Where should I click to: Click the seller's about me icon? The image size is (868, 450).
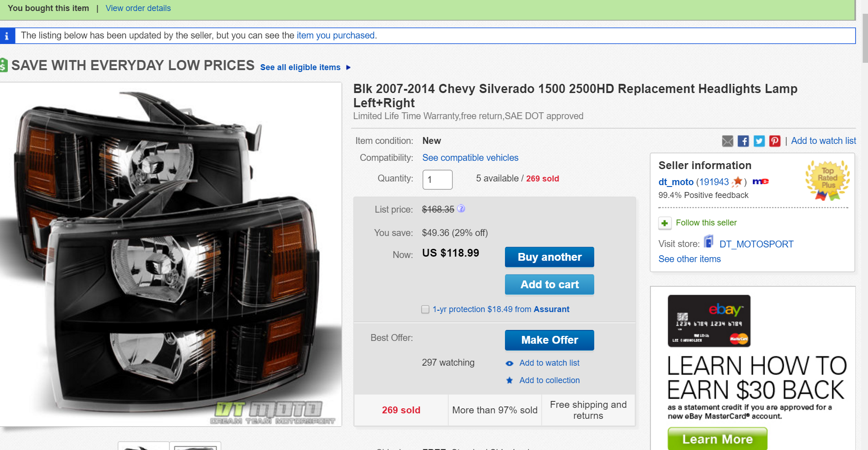760,181
